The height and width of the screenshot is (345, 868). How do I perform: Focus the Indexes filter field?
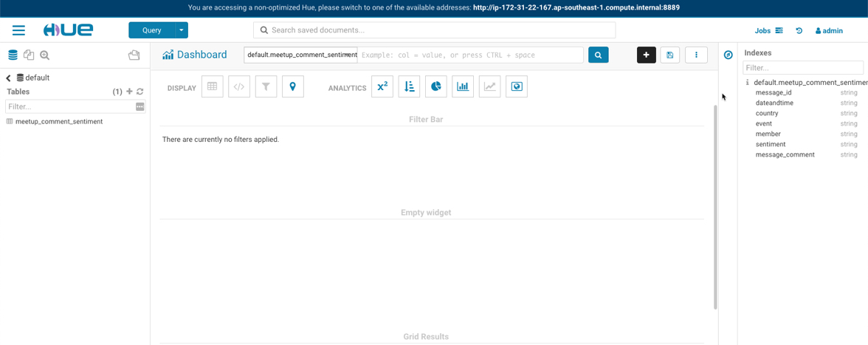pos(803,67)
